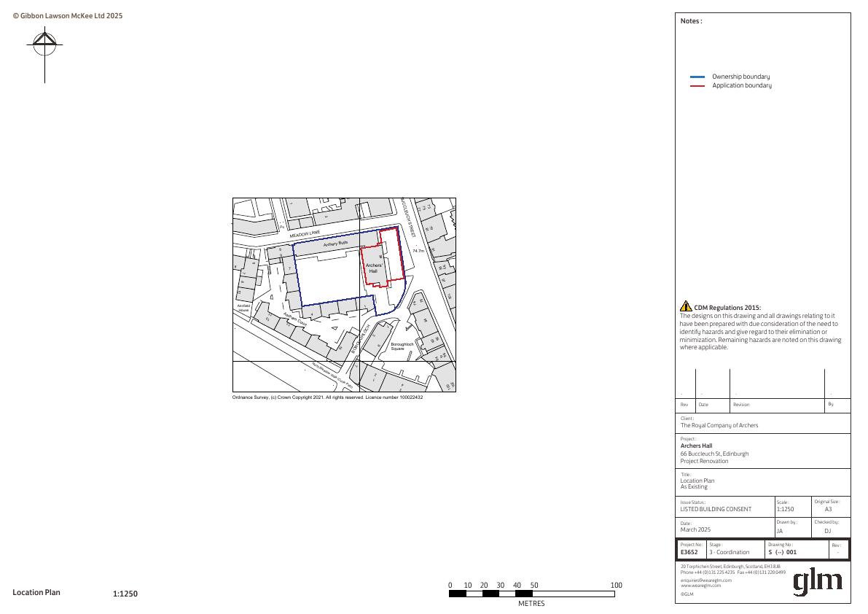Click the 'Issue Status :' field label
The image size is (868, 614).
click(693, 502)
